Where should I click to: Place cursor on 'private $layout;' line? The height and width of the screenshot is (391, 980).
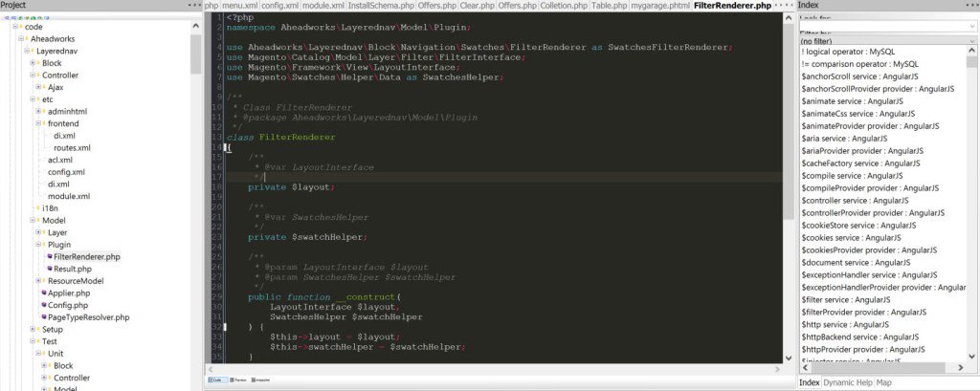pyautogui.click(x=291, y=187)
